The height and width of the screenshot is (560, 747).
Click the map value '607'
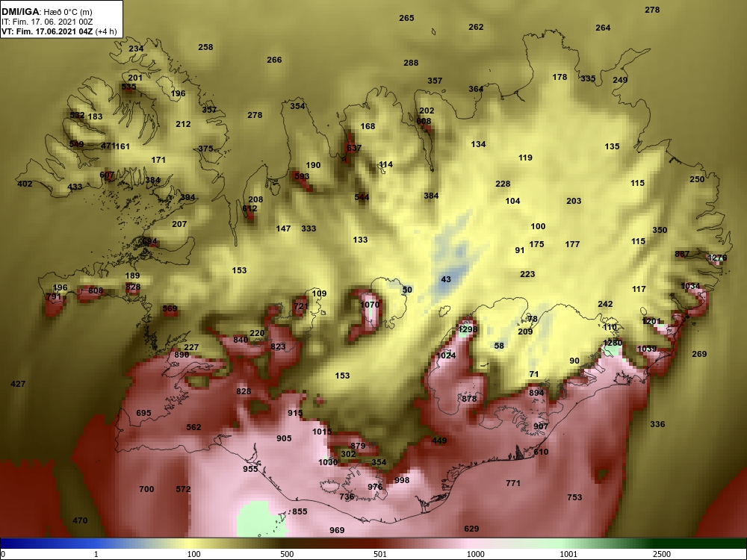coord(107,175)
